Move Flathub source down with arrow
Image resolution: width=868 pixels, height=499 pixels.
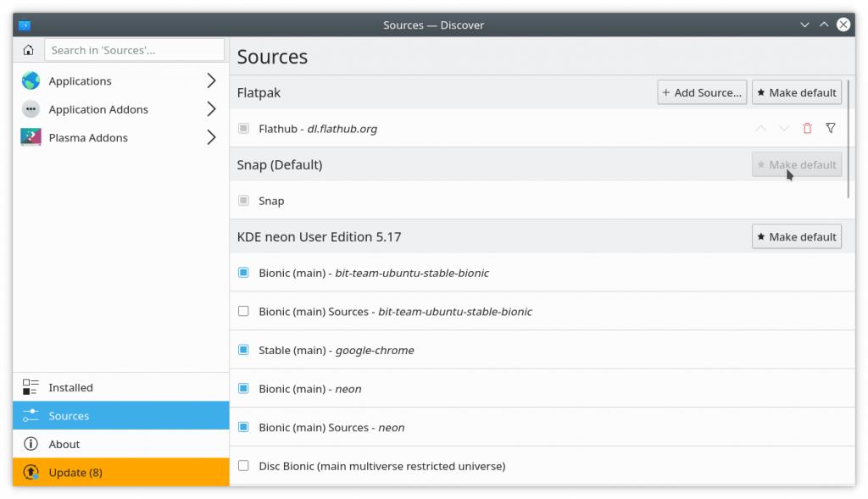[784, 129]
